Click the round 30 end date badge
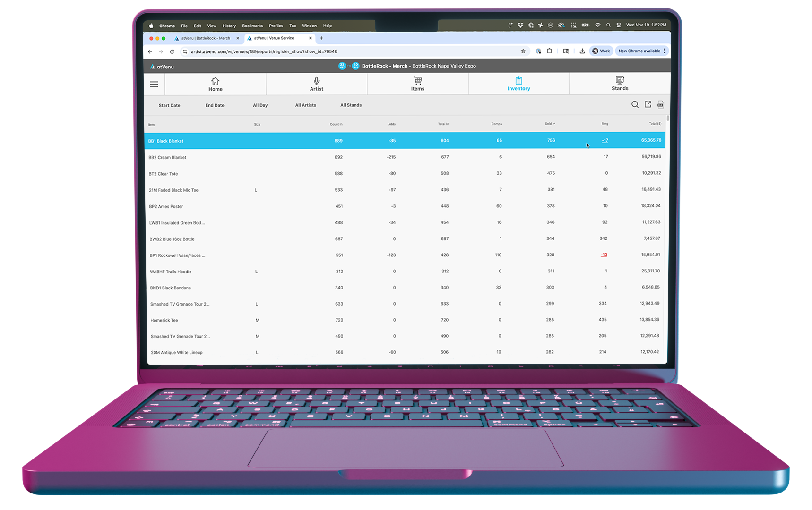This screenshot has height=510, width=812. 356,66
